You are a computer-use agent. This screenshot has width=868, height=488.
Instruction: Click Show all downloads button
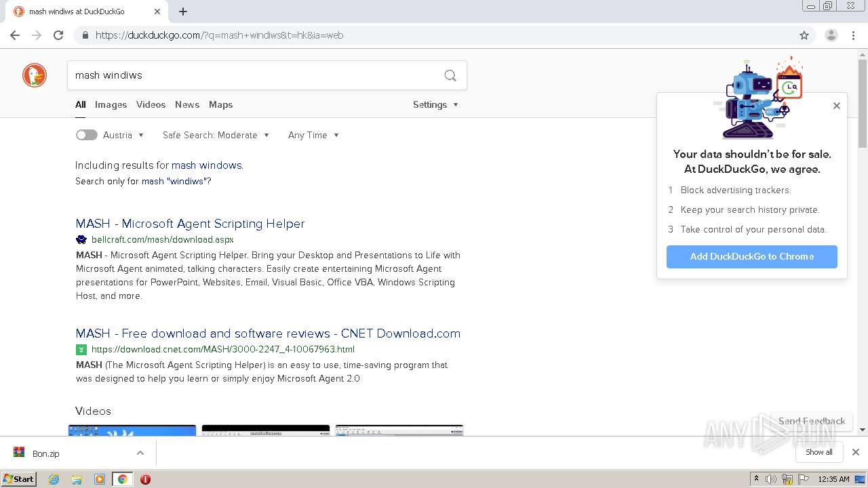click(x=819, y=452)
